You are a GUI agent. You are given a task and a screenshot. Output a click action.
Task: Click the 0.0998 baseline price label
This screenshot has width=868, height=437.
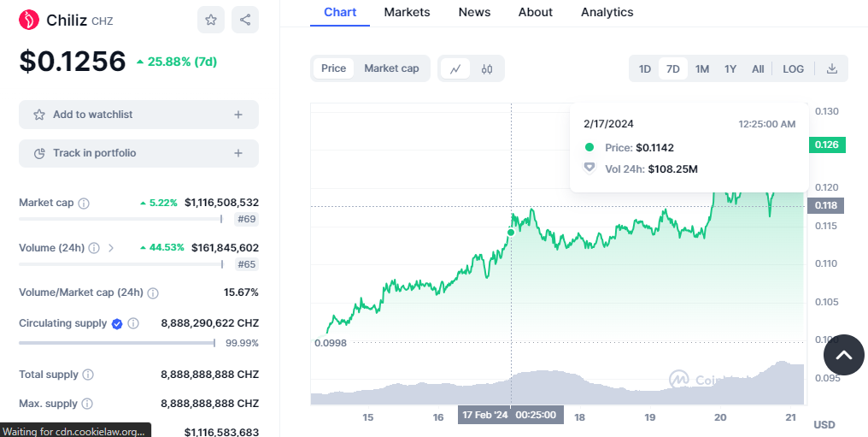[331, 344]
